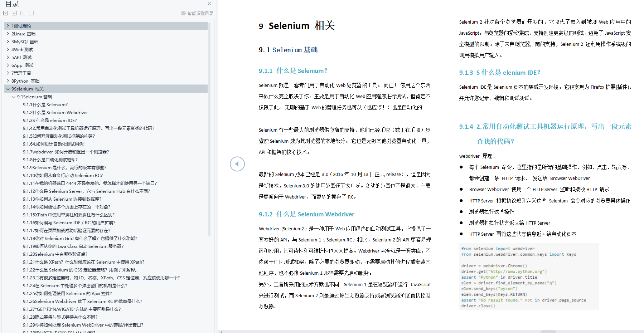
Task: Click the collapse-all outline icon
Action: click(x=14, y=13)
